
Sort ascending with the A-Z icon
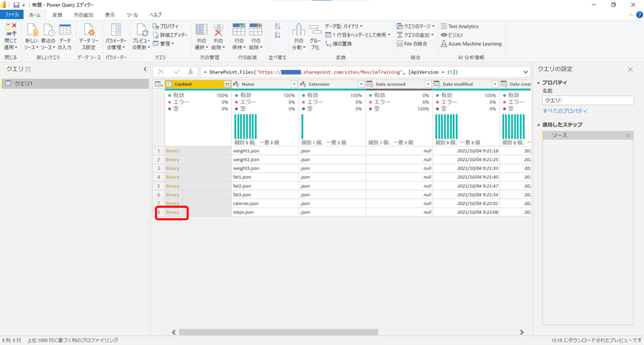[277, 26]
